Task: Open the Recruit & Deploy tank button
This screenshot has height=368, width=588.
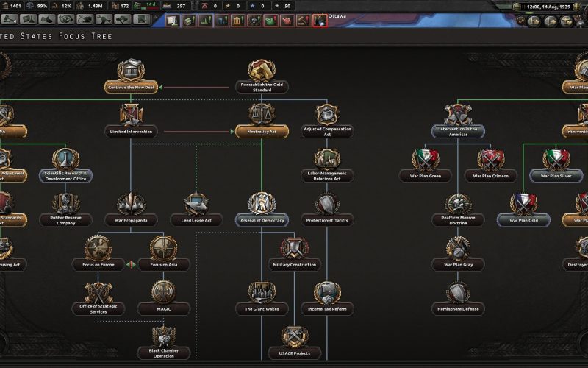Action: pos(123,19)
